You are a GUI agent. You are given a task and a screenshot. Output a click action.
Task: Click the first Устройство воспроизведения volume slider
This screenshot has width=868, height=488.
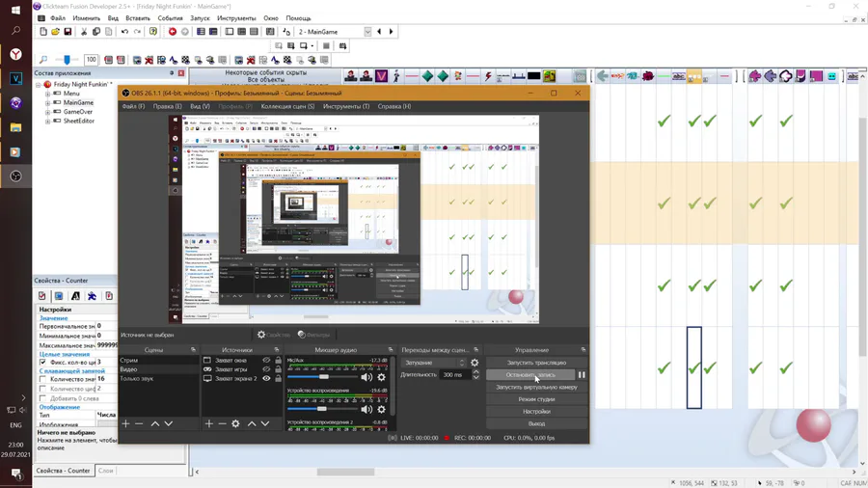tap(322, 410)
